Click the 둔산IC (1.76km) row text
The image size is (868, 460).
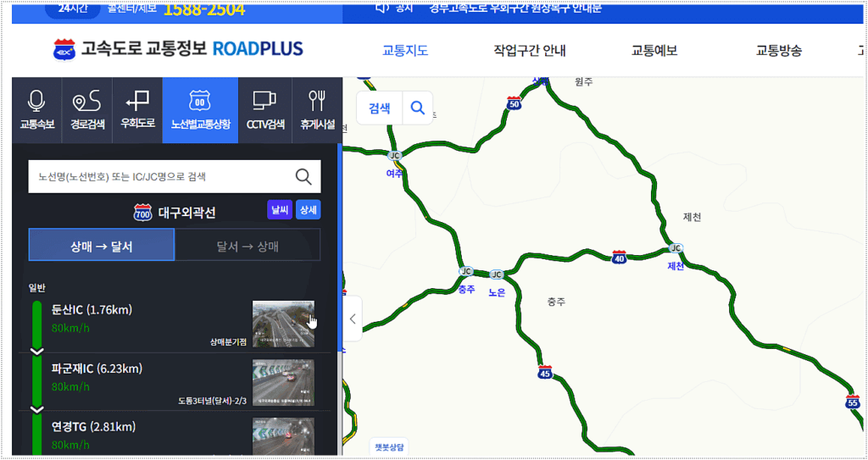(x=92, y=310)
